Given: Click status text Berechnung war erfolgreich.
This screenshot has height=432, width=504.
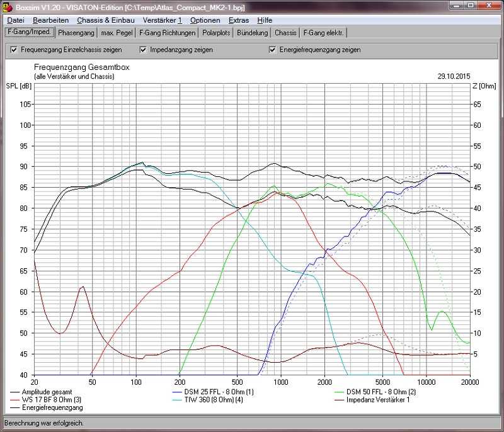Looking at the screenshot, I should (44, 423).
